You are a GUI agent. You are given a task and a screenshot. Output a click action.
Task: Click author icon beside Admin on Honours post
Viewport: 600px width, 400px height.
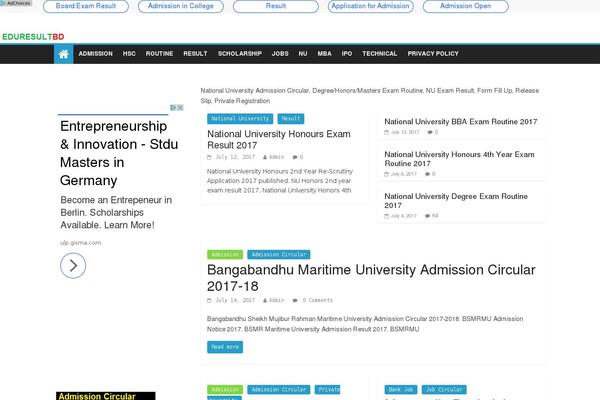265,157
